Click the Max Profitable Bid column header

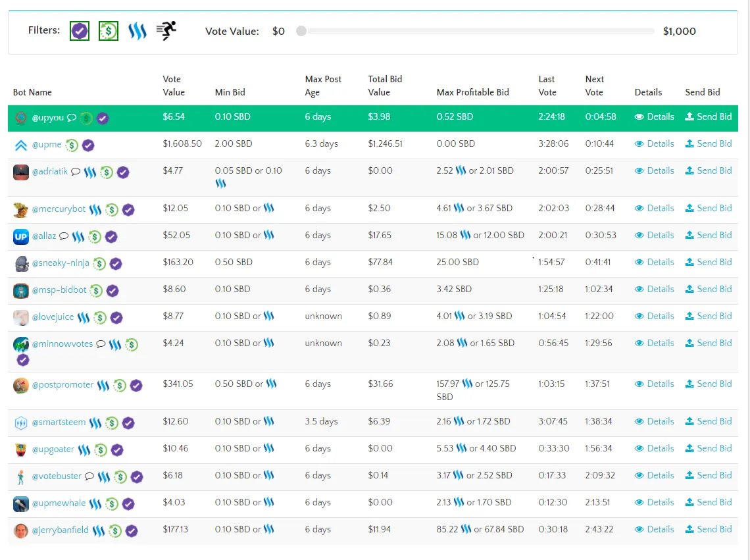click(x=472, y=92)
